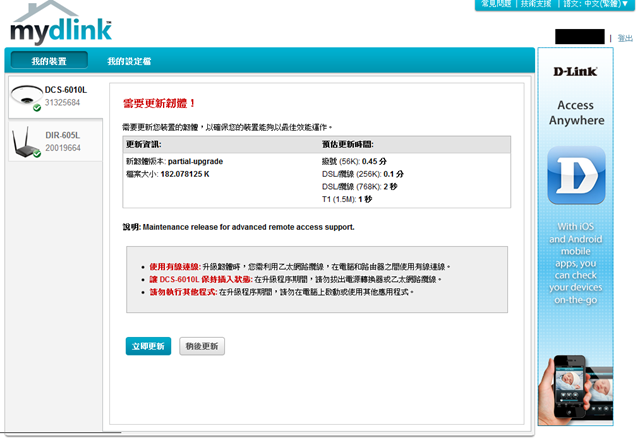640x438 pixels.
Task: Open the 我的裝置 tab
Action: [x=49, y=61]
